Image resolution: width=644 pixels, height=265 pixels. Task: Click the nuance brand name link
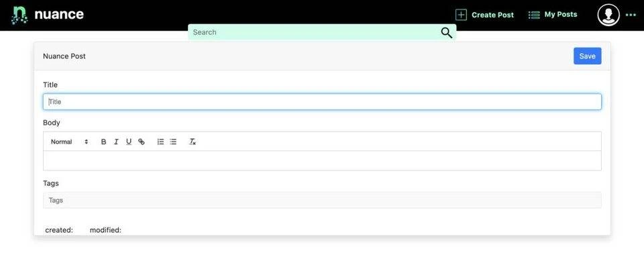pyautogui.click(x=59, y=14)
